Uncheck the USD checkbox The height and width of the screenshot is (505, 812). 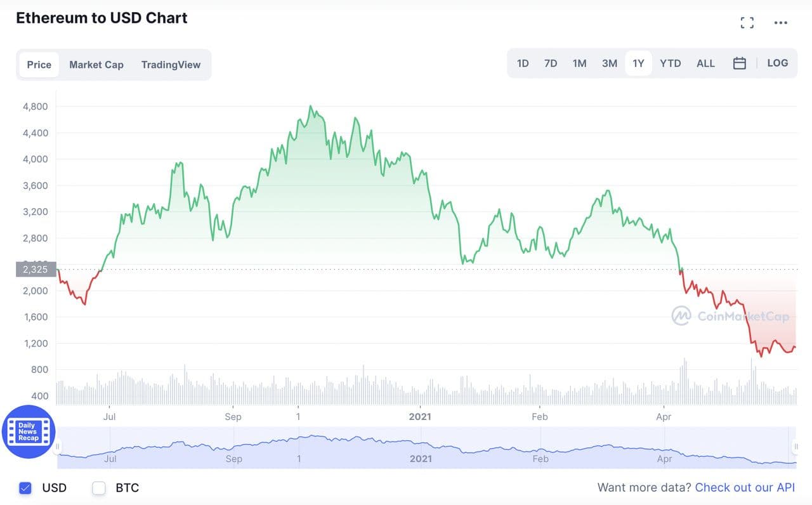pos(25,488)
